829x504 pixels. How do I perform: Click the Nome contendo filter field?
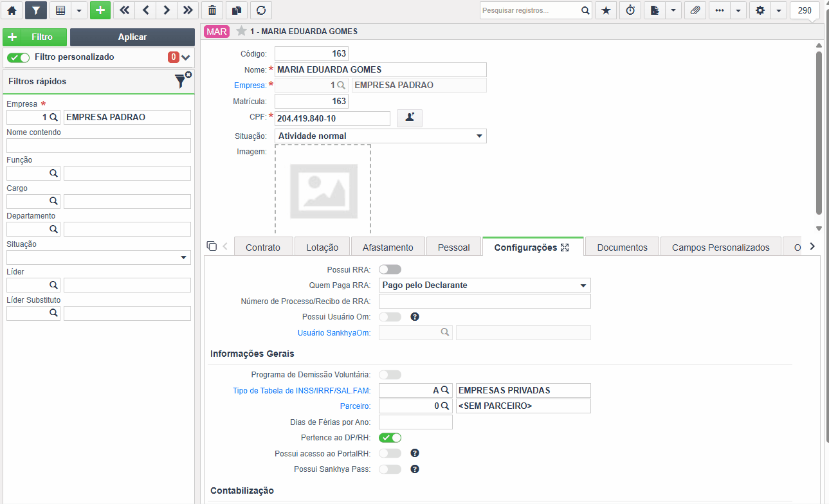pyautogui.click(x=98, y=145)
